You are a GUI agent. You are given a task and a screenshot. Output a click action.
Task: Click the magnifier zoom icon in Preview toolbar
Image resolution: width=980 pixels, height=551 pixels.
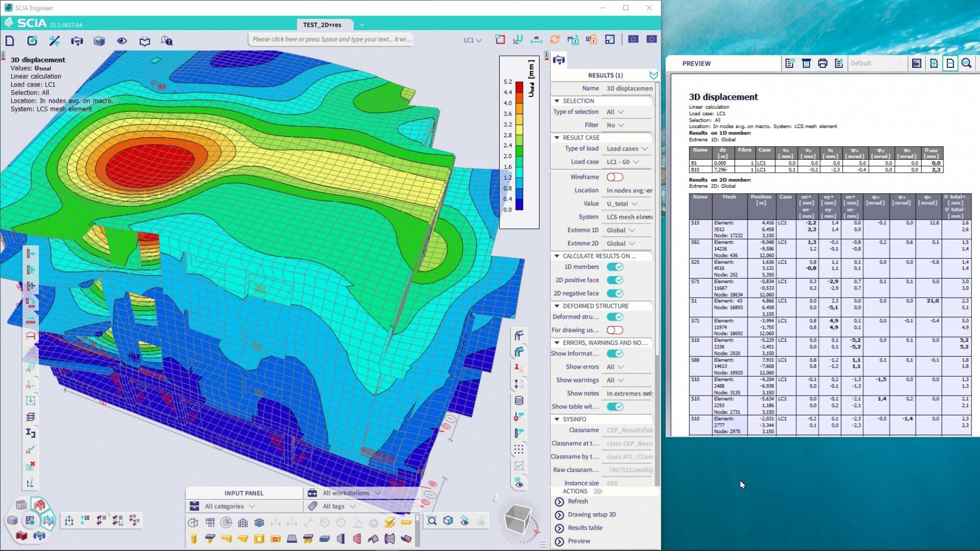[967, 63]
